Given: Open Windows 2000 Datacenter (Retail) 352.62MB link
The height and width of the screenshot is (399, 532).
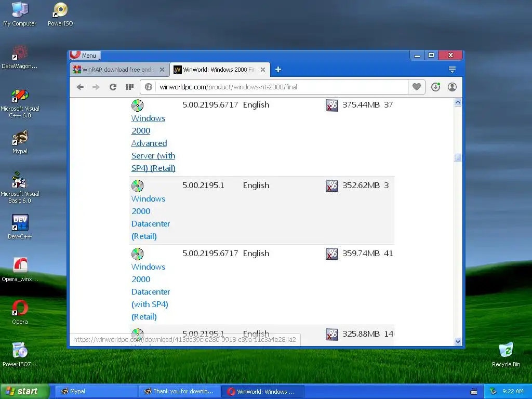Looking at the screenshot, I should click(x=151, y=218).
